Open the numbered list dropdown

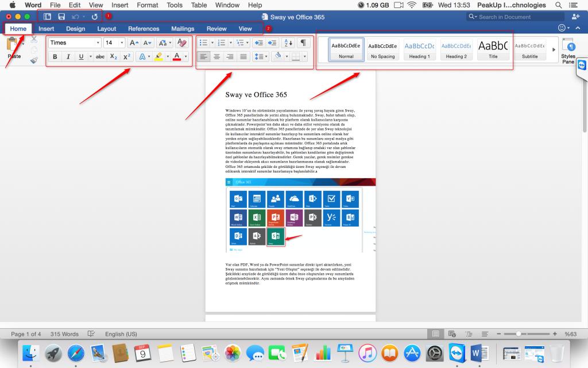coord(231,43)
